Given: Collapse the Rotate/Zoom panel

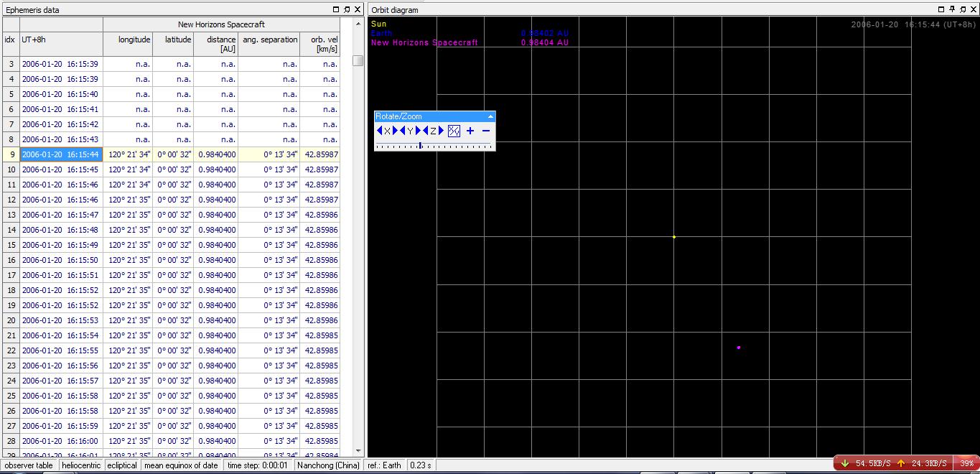Looking at the screenshot, I should [490, 116].
